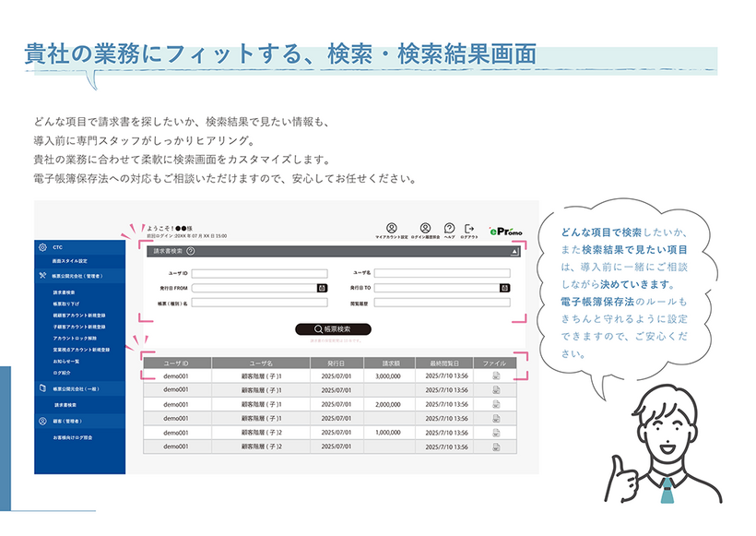
Task: Click the tools icon beside 帳票公開元会社（管理者）
Action: coord(41,276)
